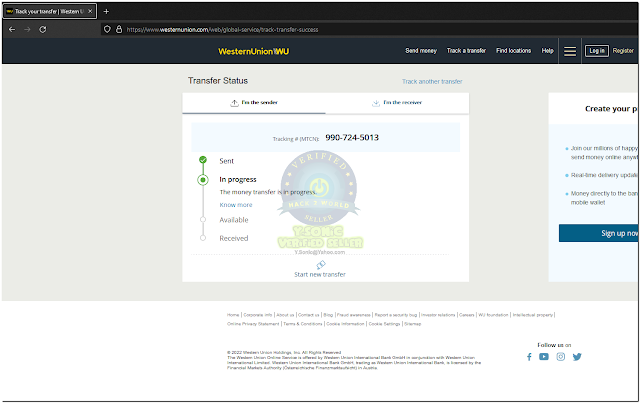Image resolution: width=640 pixels, height=403 pixels.
Task: Open the Blog footer link
Action: pos(328,315)
